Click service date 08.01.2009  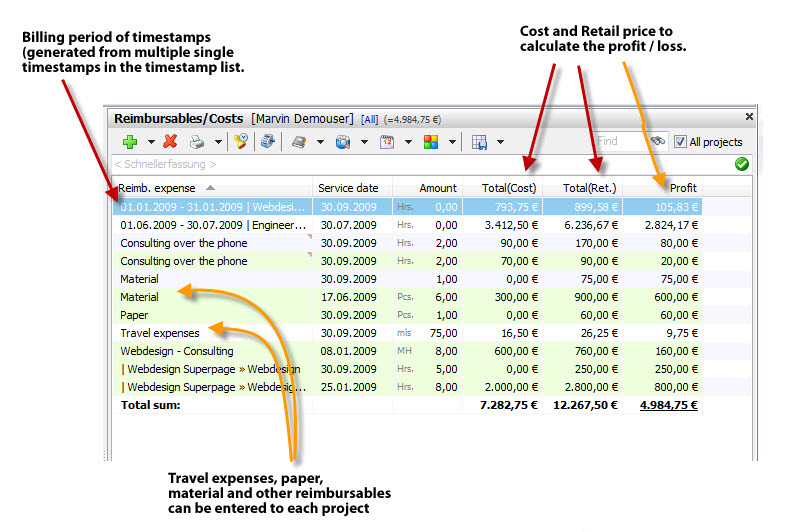coord(349,351)
